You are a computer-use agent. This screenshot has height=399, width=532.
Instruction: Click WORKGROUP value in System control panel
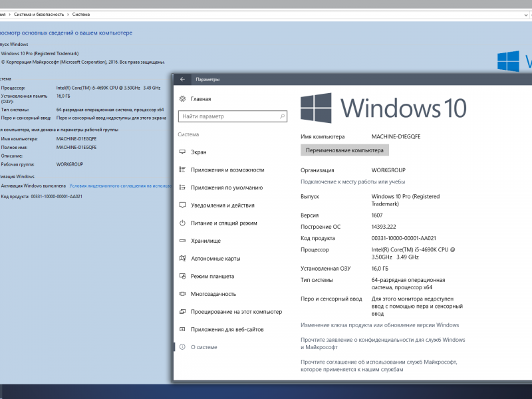click(x=70, y=164)
